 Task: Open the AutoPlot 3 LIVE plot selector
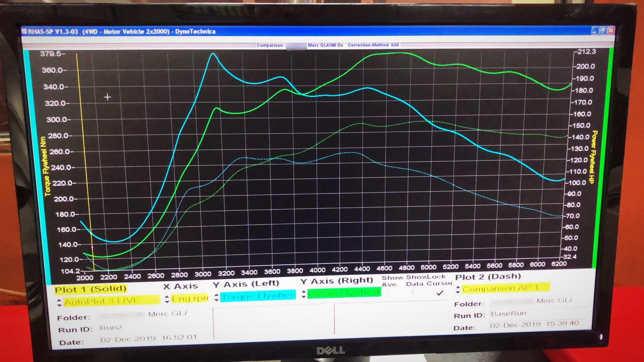pos(111,300)
